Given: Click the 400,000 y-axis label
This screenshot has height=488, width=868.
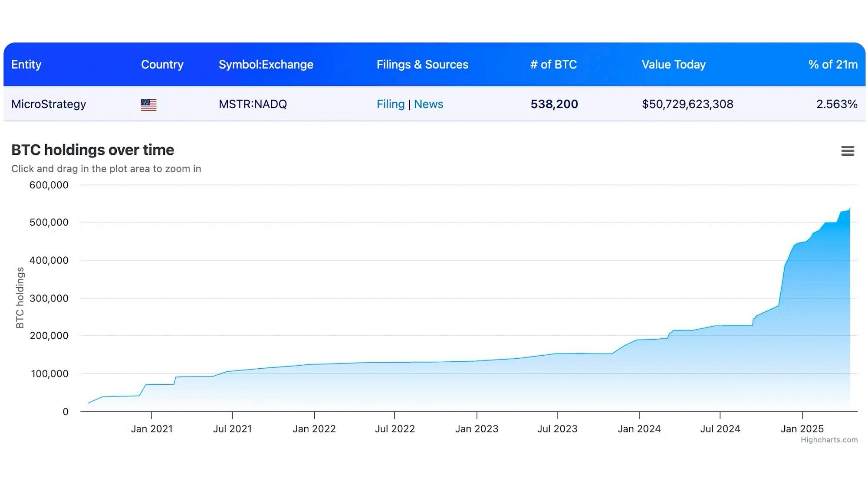Looking at the screenshot, I should (49, 260).
